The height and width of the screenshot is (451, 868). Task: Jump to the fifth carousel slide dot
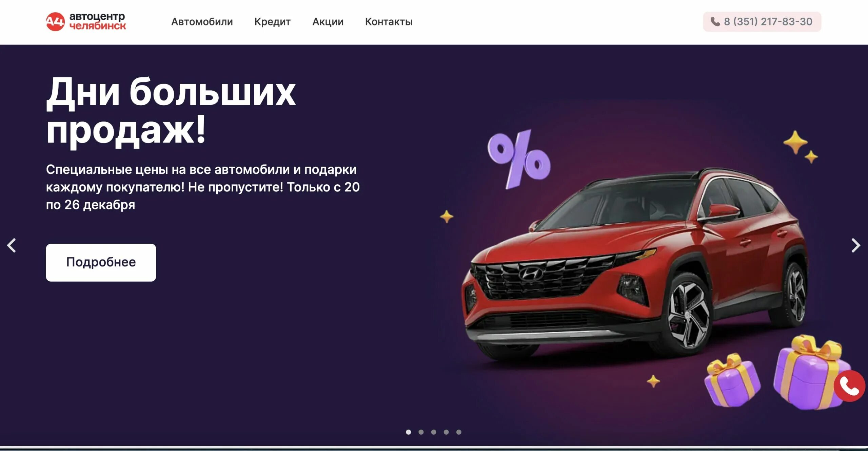(459, 432)
